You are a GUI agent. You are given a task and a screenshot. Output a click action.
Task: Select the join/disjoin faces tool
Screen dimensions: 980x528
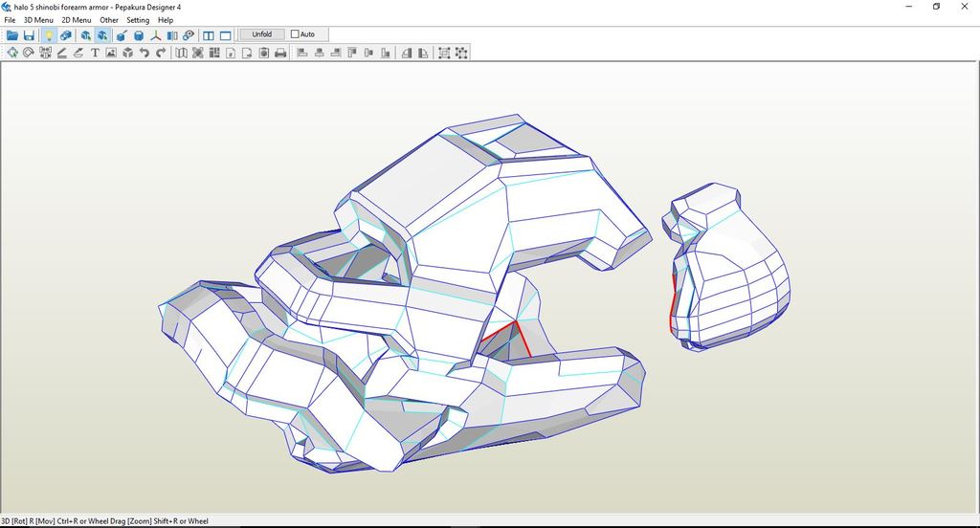[45, 54]
